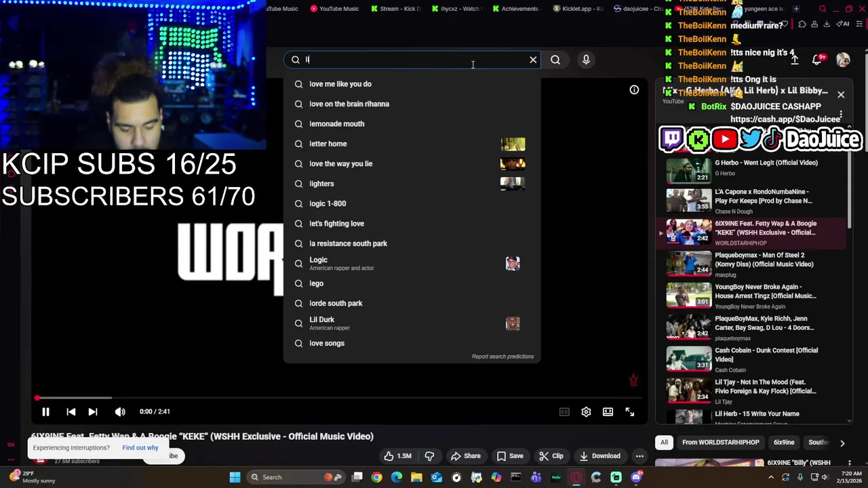This screenshot has height=488, width=868.
Task: Open the player settings gear
Action: (x=586, y=411)
